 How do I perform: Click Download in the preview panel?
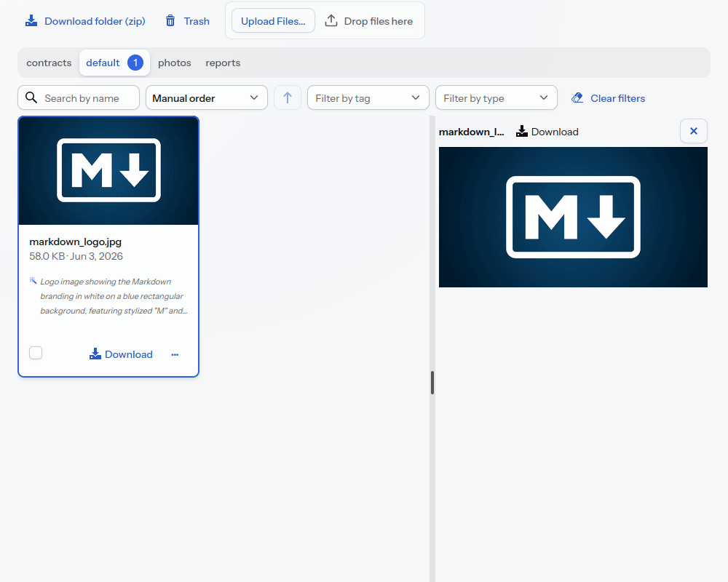pyautogui.click(x=547, y=132)
